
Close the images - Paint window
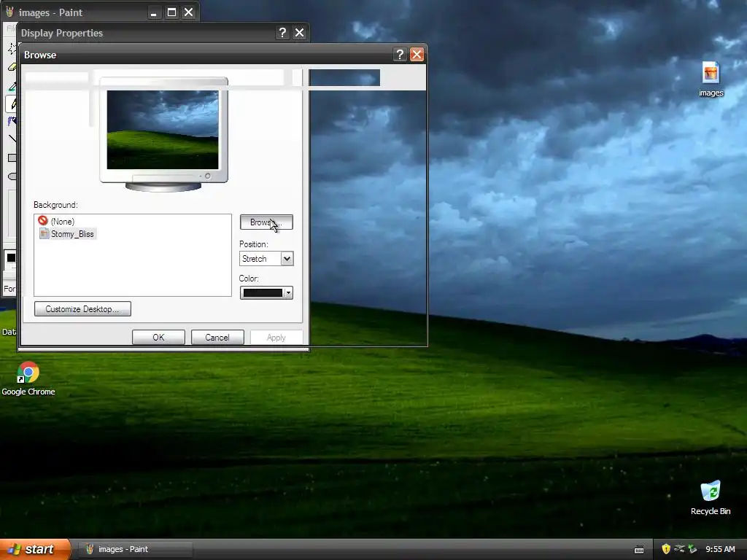pyautogui.click(x=189, y=12)
